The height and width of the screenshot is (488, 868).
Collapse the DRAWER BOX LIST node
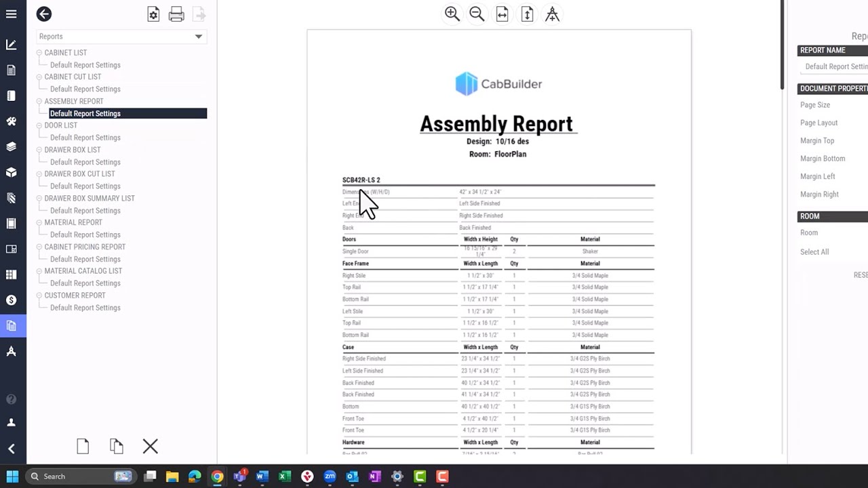click(39, 150)
